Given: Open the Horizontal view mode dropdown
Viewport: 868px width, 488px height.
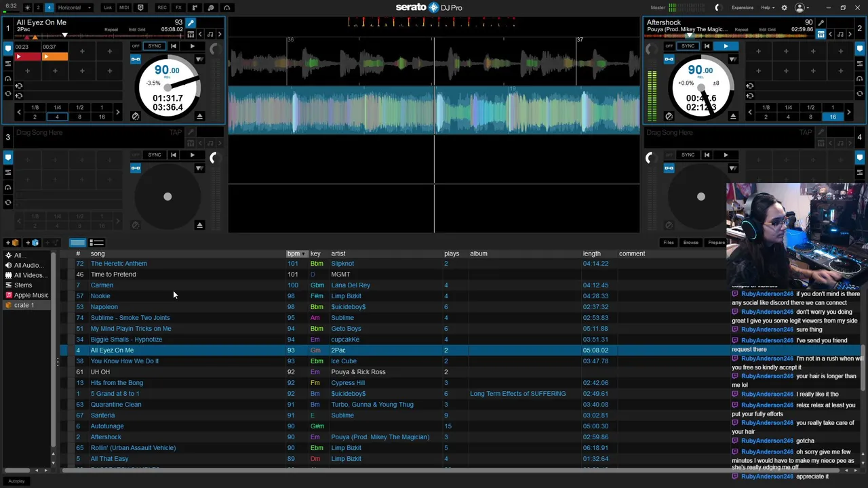Looking at the screenshot, I should click(74, 7).
